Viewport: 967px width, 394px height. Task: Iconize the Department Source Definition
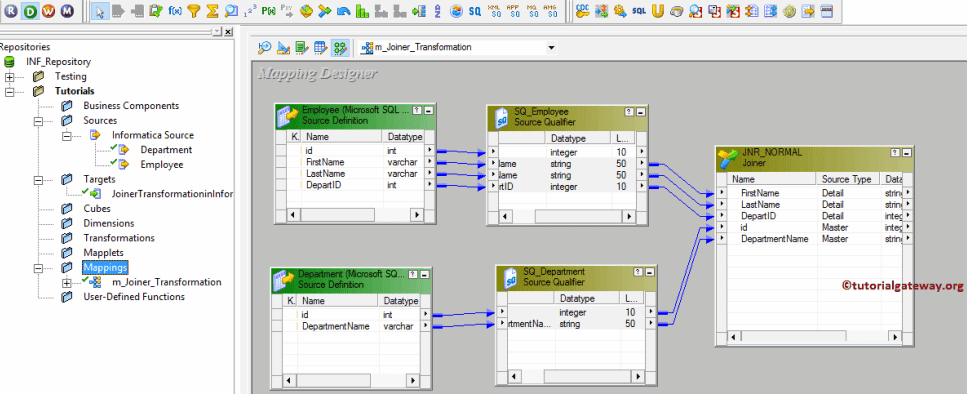(424, 274)
